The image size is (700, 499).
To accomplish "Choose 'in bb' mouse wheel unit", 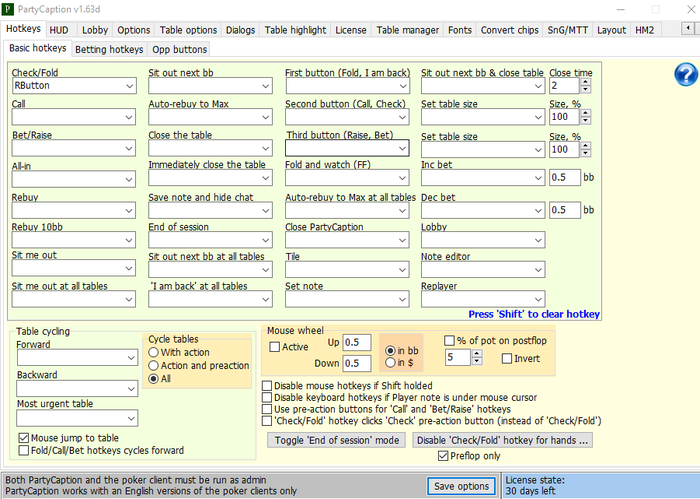I will pyautogui.click(x=390, y=351).
